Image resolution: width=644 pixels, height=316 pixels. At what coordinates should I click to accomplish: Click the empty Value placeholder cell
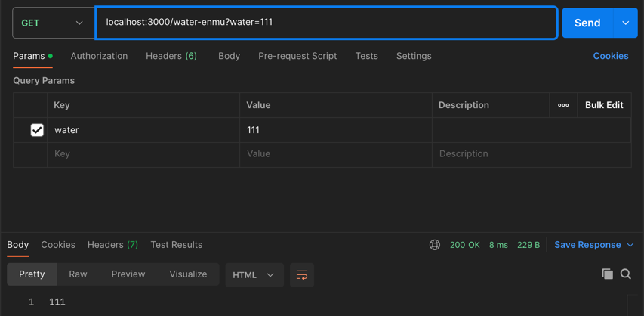click(x=336, y=154)
